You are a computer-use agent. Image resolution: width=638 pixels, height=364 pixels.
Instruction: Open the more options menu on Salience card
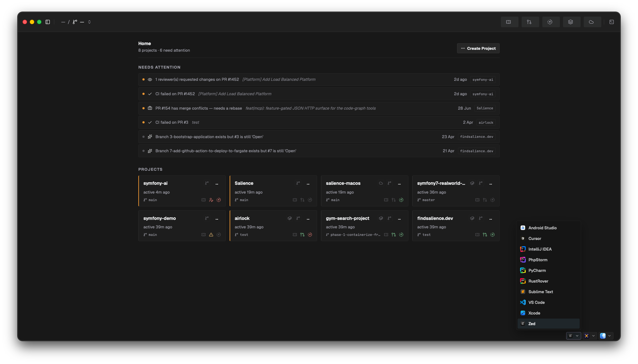pyautogui.click(x=308, y=184)
